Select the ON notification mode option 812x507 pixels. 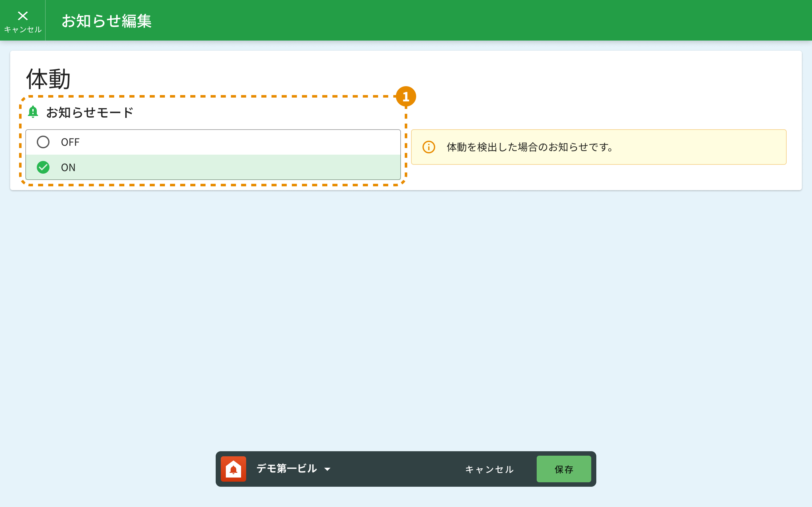(213, 167)
